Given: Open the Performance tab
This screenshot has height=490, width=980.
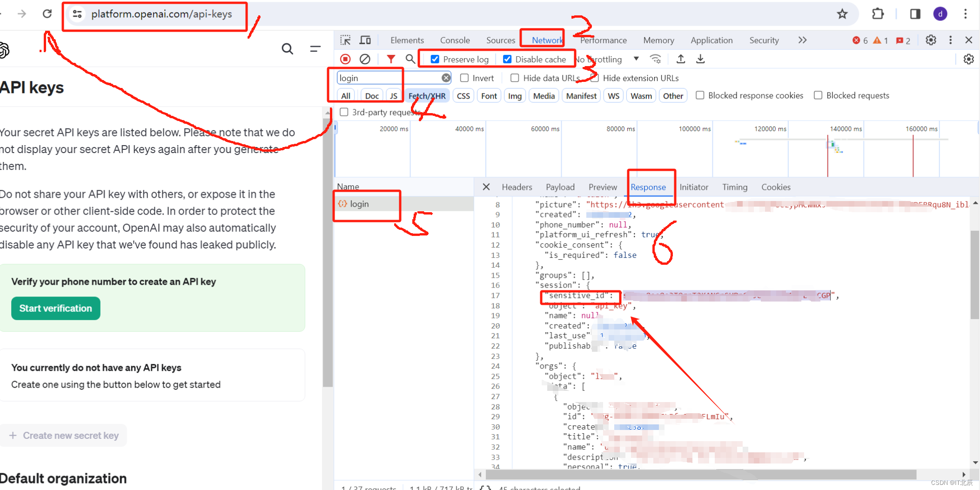Looking at the screenshot, I should [604, 40].
